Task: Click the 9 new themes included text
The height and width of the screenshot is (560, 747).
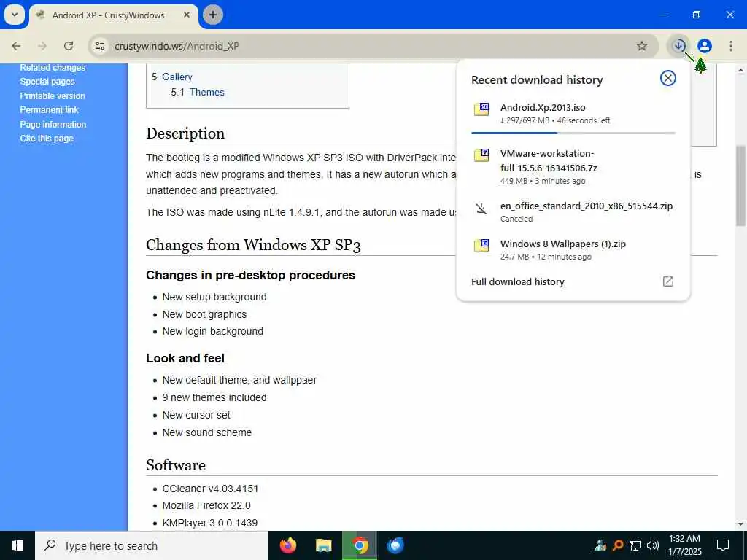Action: coord(214,397)
